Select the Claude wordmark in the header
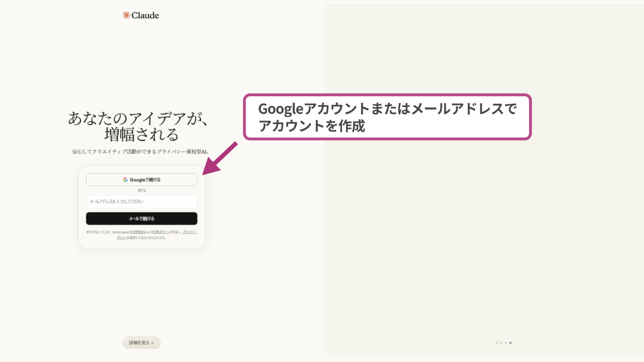Image resolution: width=644 pixels, height=362 pixels. pyautogui.click(x=146, y=15)
